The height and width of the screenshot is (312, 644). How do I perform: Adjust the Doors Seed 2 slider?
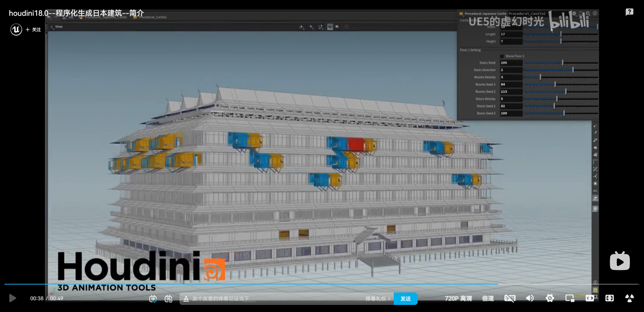(561, 114)
